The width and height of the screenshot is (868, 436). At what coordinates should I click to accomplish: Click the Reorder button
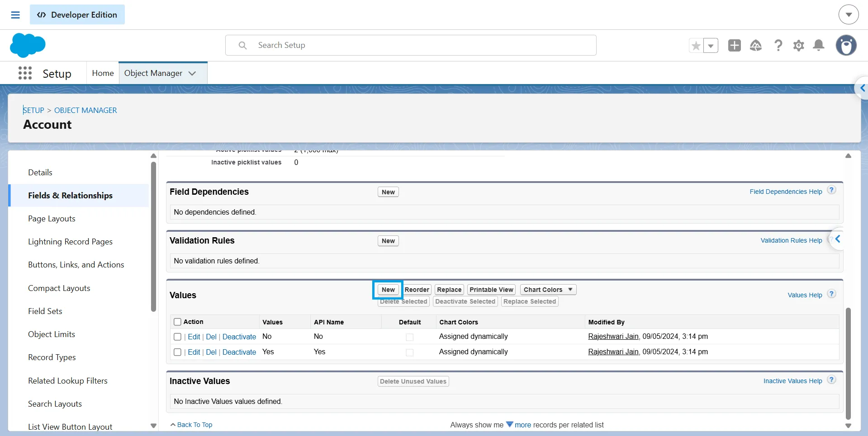pyautogui.click(x=417, y=290)
